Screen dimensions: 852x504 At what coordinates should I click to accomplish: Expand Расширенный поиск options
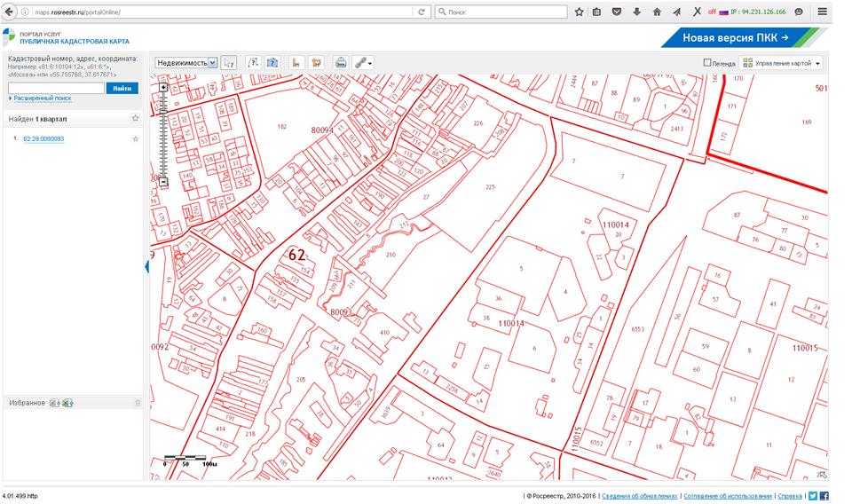41,98
